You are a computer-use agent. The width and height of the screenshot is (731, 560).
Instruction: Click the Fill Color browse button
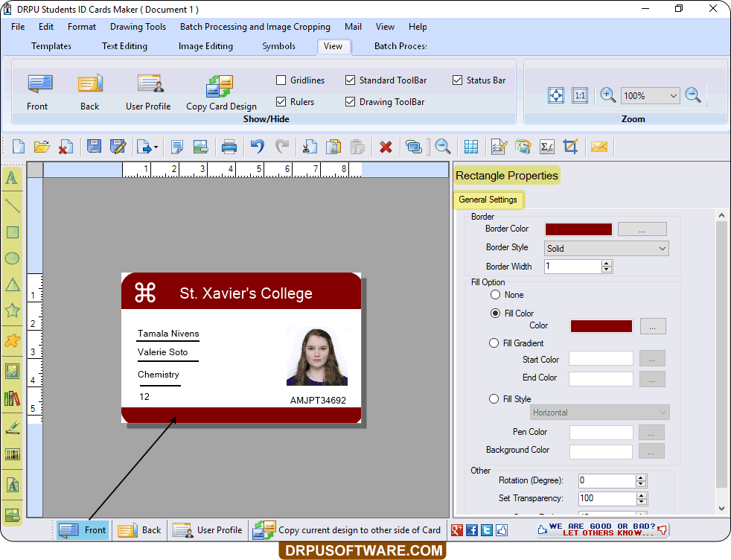click(653, 326)
